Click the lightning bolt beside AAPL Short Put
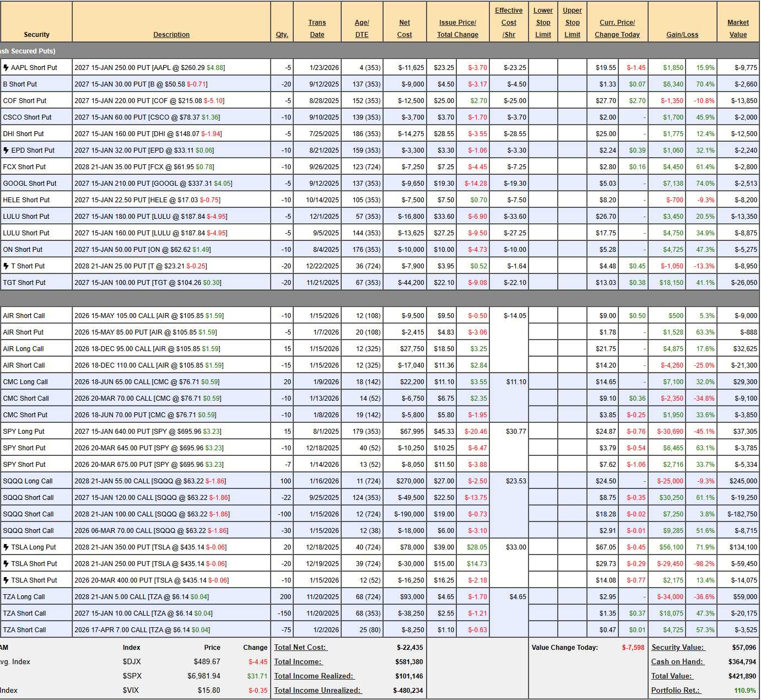Image resolution: width=761 pixels, height=700 pixels. coord(6,68)
